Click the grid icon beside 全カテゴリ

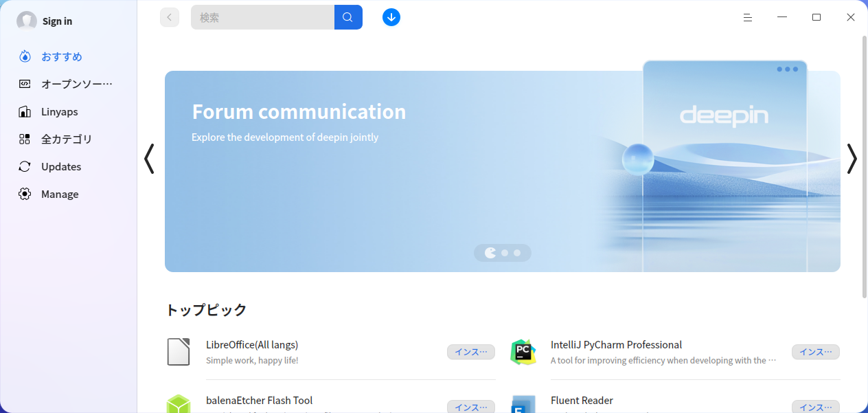(25, 139)
